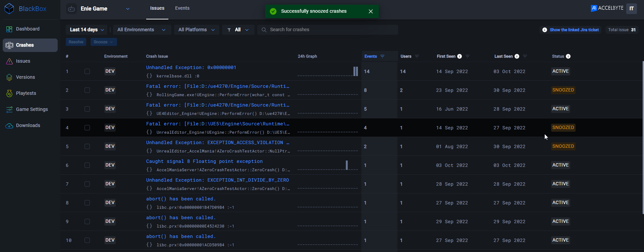The width and height of the screenshot is (644, 252).
Task: Click the SNOOZED status badge in row 2
Action: 563,90
